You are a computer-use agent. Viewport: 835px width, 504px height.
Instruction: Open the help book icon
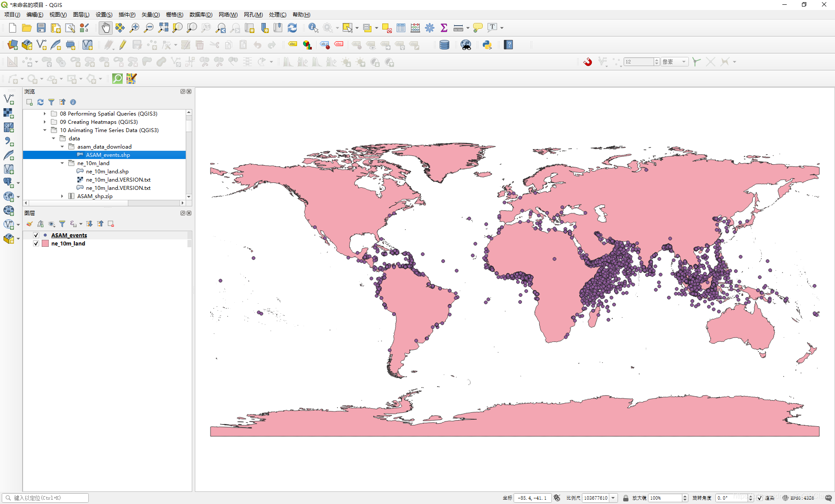pyautogui.click(x=508, y=45)
